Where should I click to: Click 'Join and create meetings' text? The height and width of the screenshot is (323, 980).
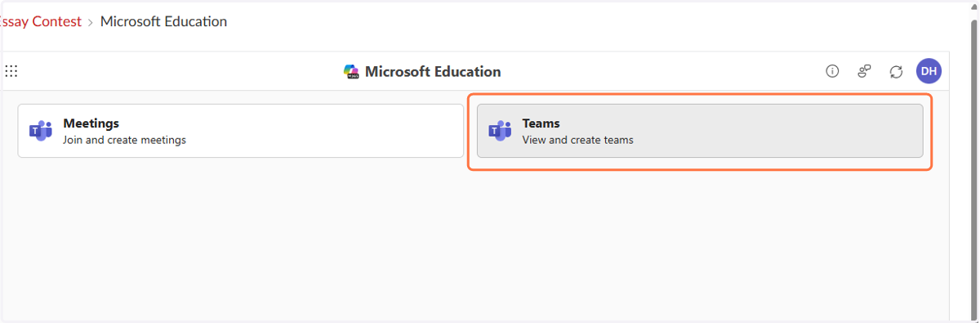124,140
